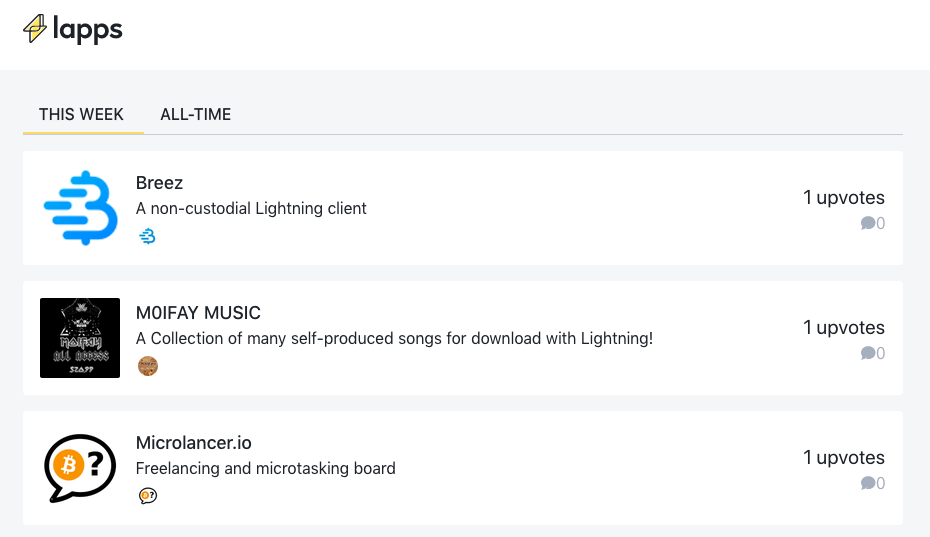This screenshot has width=930, height=537.
Task: Click the Breez comment bubble icon
Action: (x=868, y=223)
